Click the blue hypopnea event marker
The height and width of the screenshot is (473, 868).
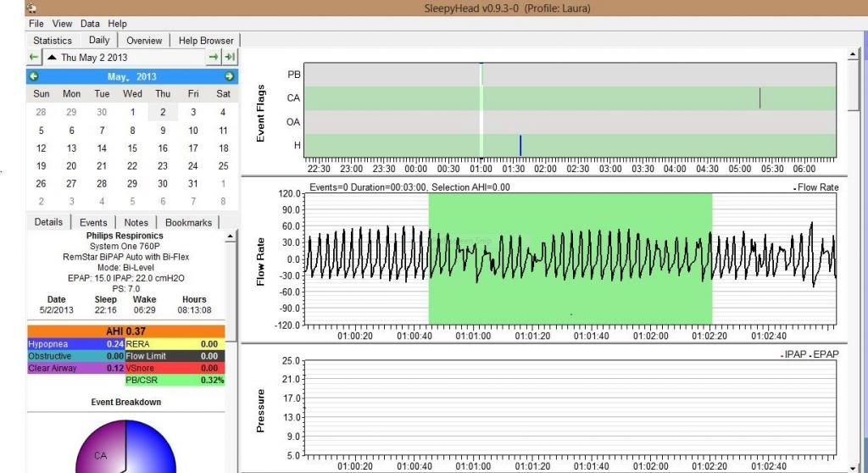[520, 145]
